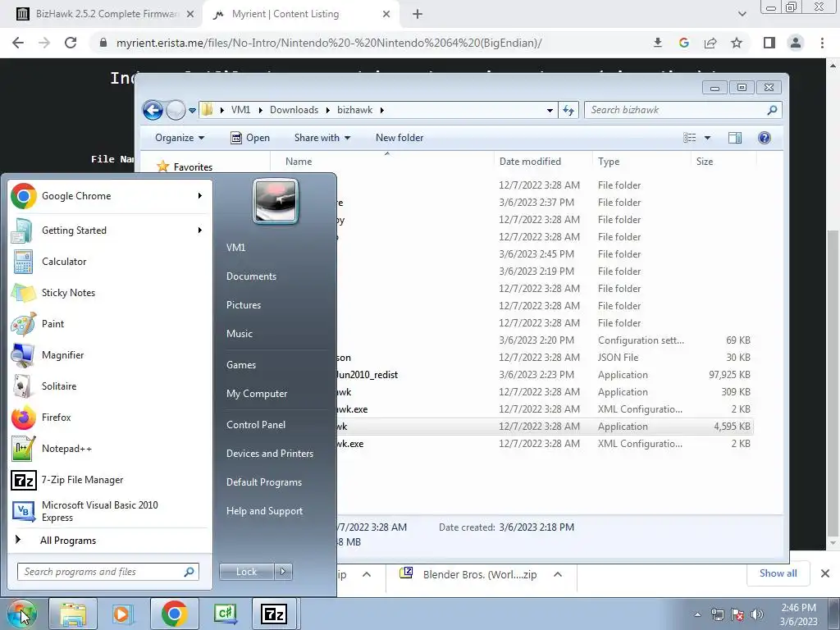Screen dimensions: 840x630
Task: Click the volume speaker tray icon
Action: pyautogui.click(x=757, y=614)
